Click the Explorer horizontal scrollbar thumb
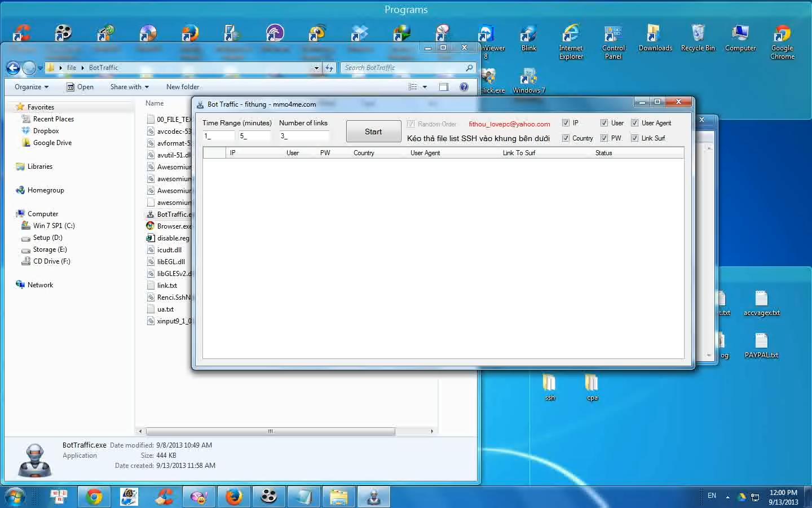812x508 pixels. click(x=270, y=431)
